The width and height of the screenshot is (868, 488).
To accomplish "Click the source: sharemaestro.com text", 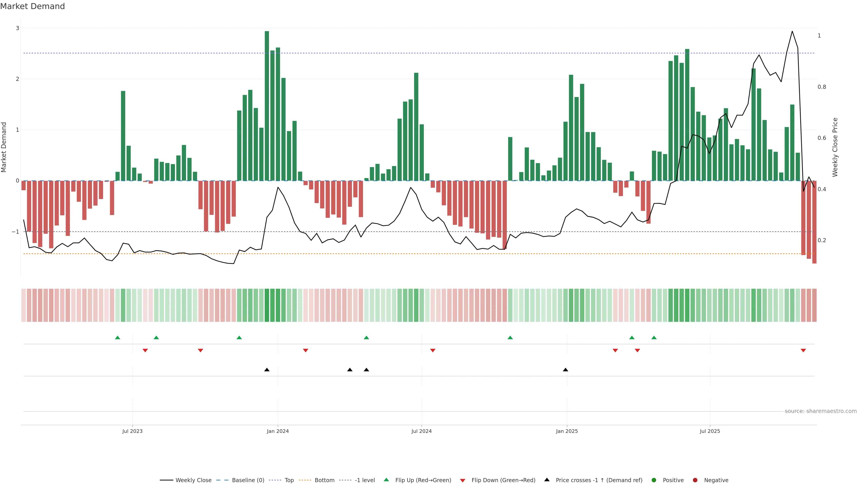I will pos(821,411).
